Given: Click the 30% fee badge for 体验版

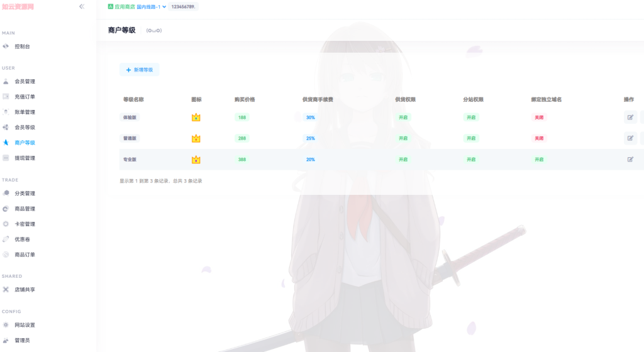Looking at the screenshot, I should pyautogui.click(x=311, y=118).
